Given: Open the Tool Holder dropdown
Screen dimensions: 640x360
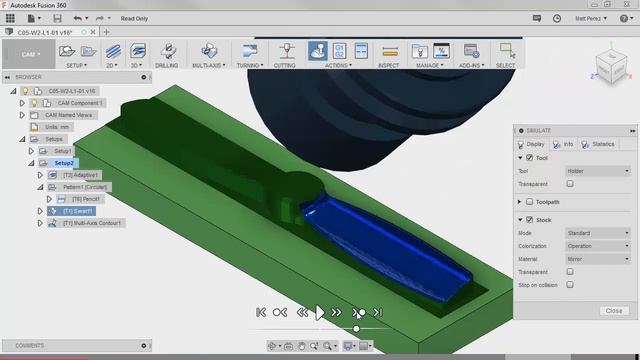Looking at the screenshot, I should [598, 171].
